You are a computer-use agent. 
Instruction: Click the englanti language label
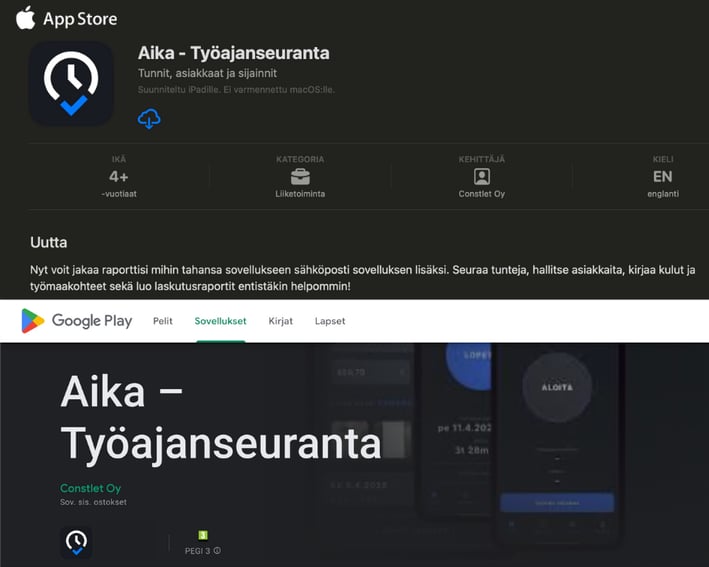click(x=663, y=194)
